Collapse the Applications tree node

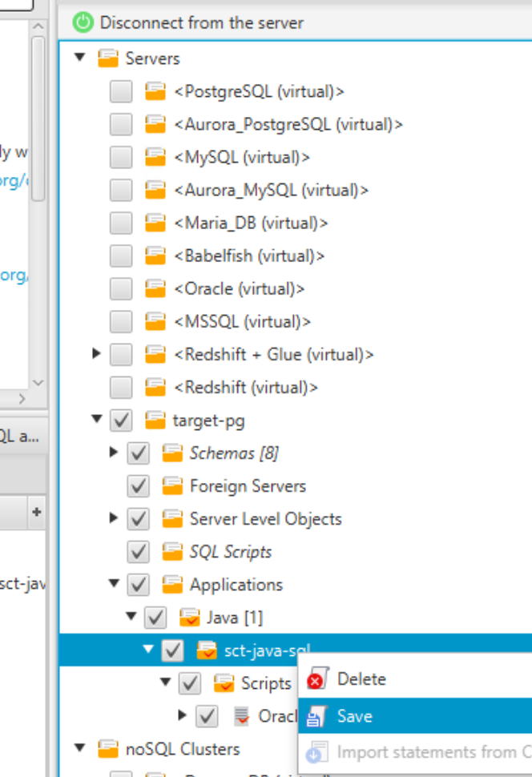114,584
